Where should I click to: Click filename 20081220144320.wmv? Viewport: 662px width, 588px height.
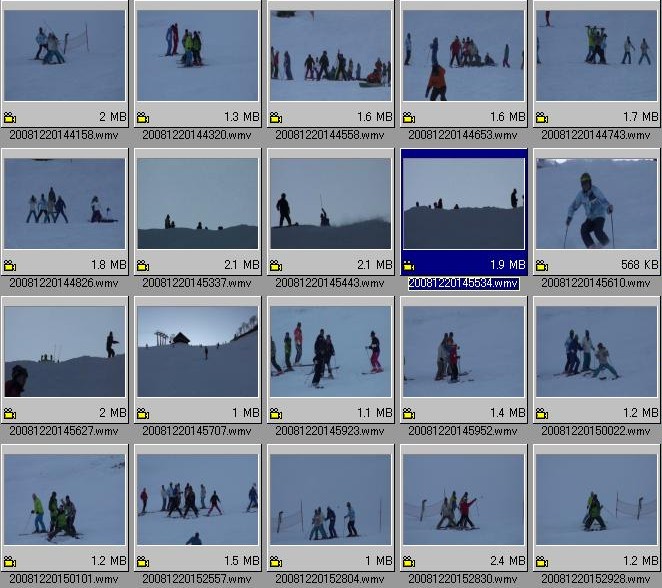coord(197,135)
